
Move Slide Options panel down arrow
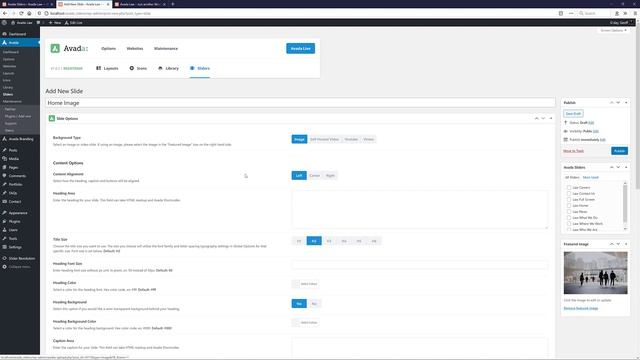pyautogui.click(x=543, y=118)
